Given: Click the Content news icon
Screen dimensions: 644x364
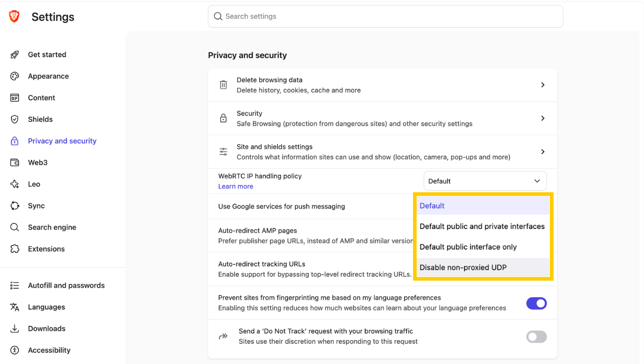Looking at the screenshot, I should (x=14, y=98).
